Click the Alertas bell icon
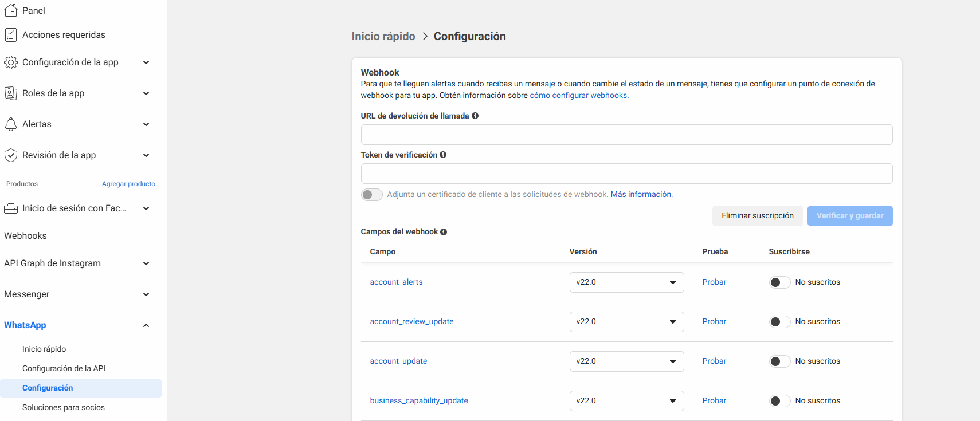 click(11, 124)
